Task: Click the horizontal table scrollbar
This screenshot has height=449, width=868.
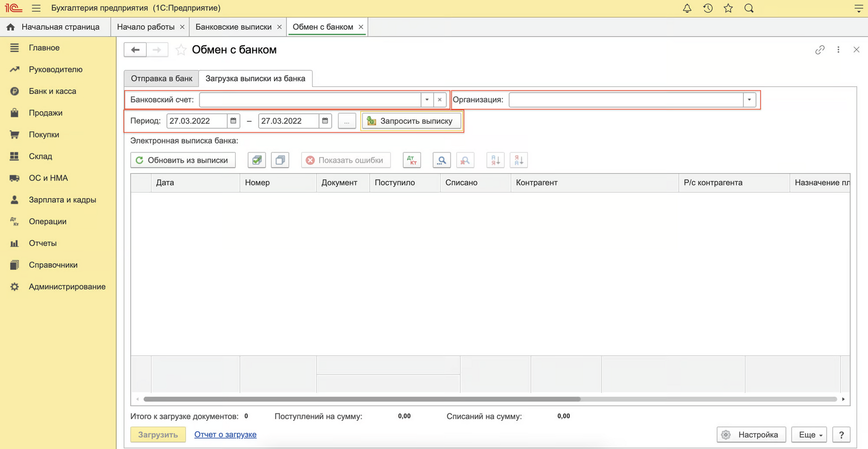Action: pos(362,399)
